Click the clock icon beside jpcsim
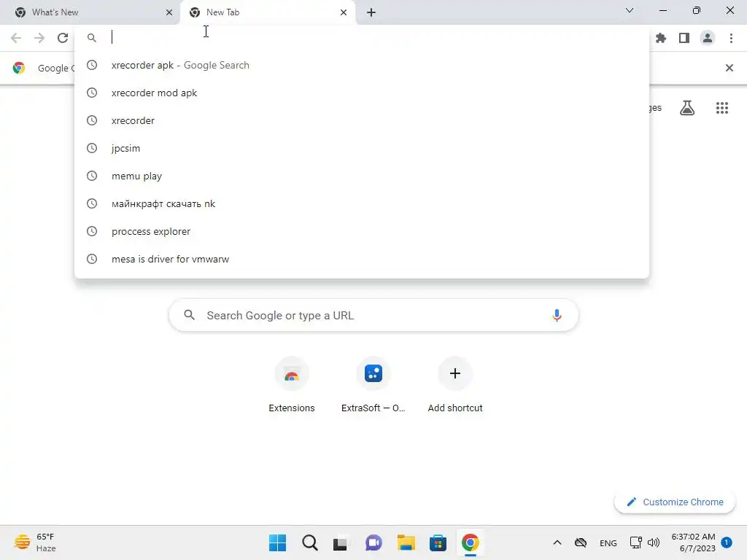Viewport: 747px width, 560px height. click(x=92, y=148)
